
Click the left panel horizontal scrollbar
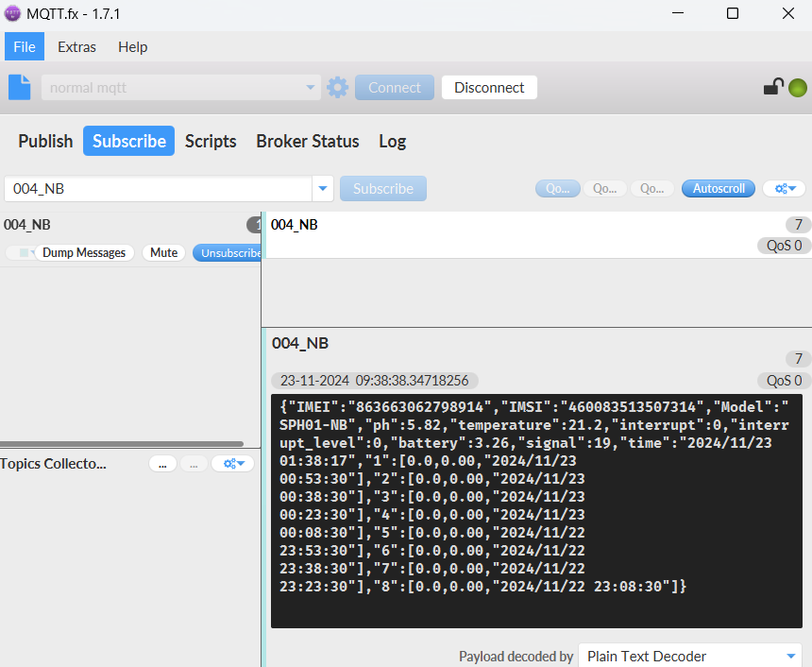click(122, 444)
